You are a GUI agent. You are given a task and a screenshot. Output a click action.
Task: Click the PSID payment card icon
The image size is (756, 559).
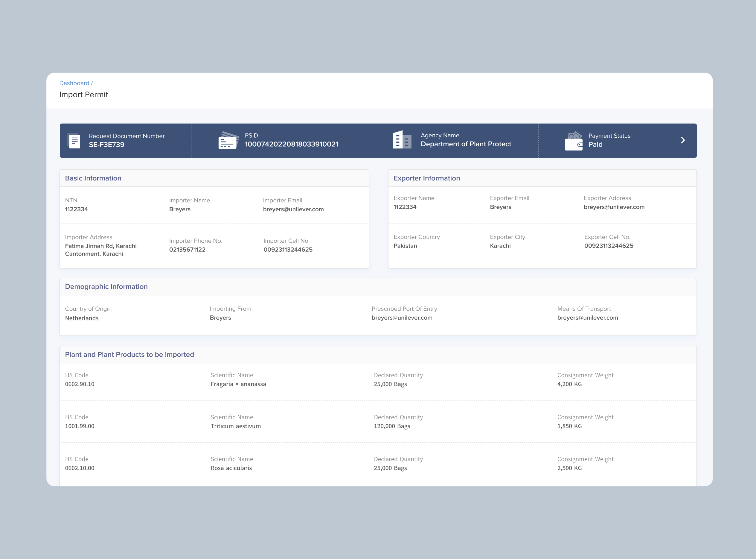point(228,140)
